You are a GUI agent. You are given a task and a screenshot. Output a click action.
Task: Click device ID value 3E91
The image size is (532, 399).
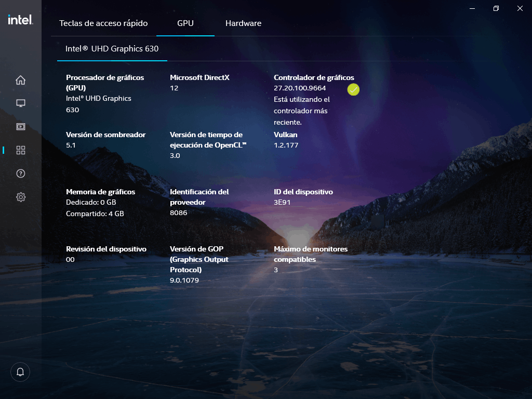pyautogui.click(x=282, y=202)
